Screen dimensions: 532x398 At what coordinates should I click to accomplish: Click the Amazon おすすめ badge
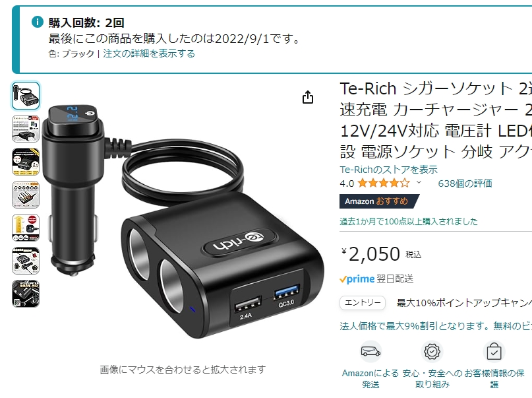click(379, 201)
